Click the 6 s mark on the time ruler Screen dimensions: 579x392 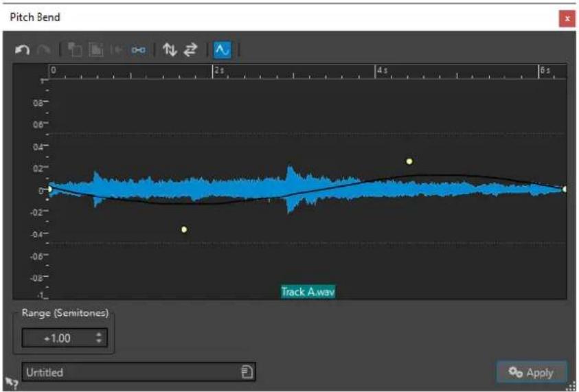[x=545, y=70]
